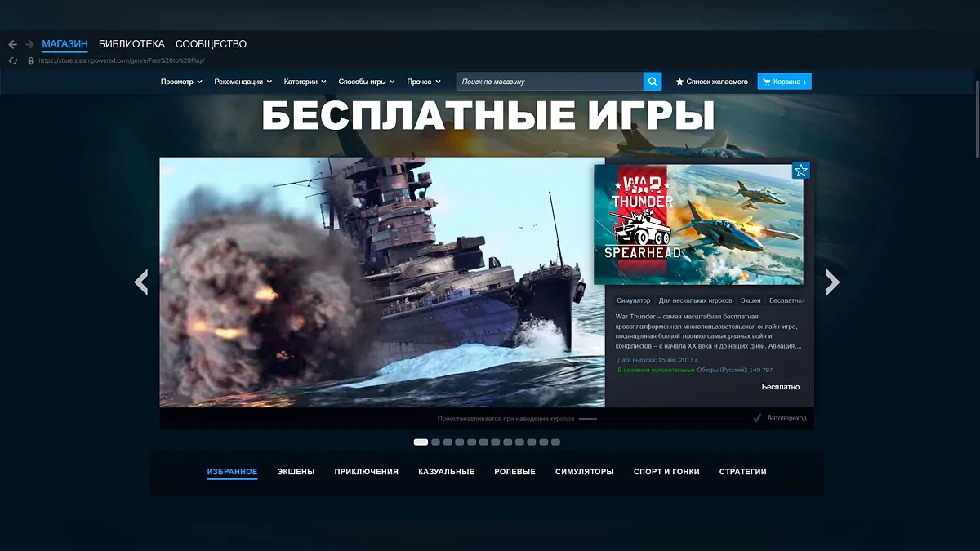
Task: Select the КАЗУАЛЬНЫЕ tab
Action: (x=447, y=472)
